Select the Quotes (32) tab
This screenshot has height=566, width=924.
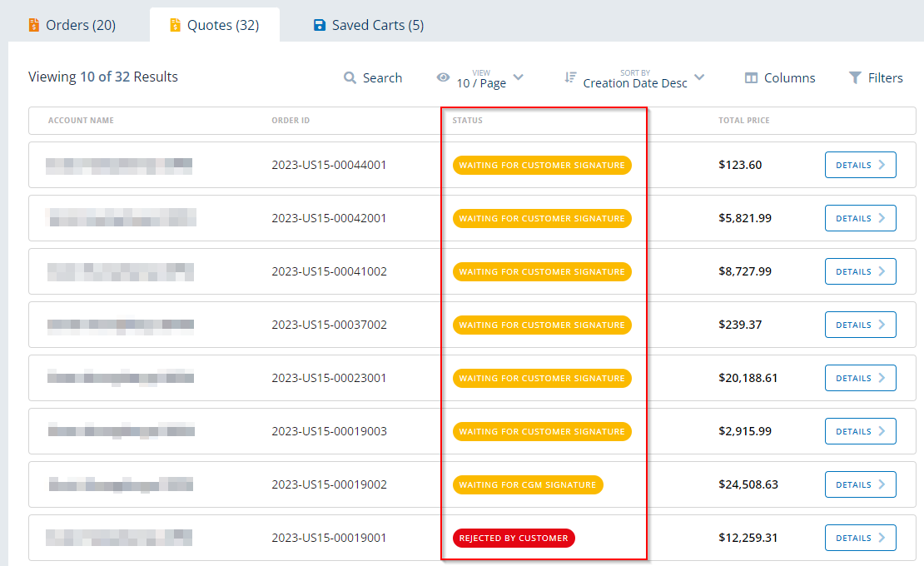[x=215, y=25]
